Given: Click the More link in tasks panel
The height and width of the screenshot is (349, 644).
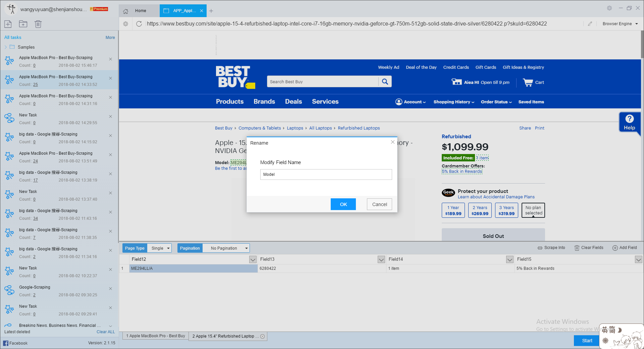Looking at the screenshot, I should point(110,38).
